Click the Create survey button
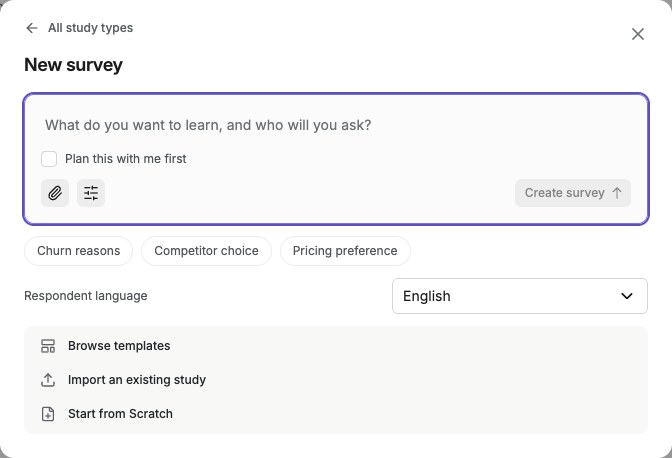The height and width of the screenshot is (458, 672). (x=573, y=193)
